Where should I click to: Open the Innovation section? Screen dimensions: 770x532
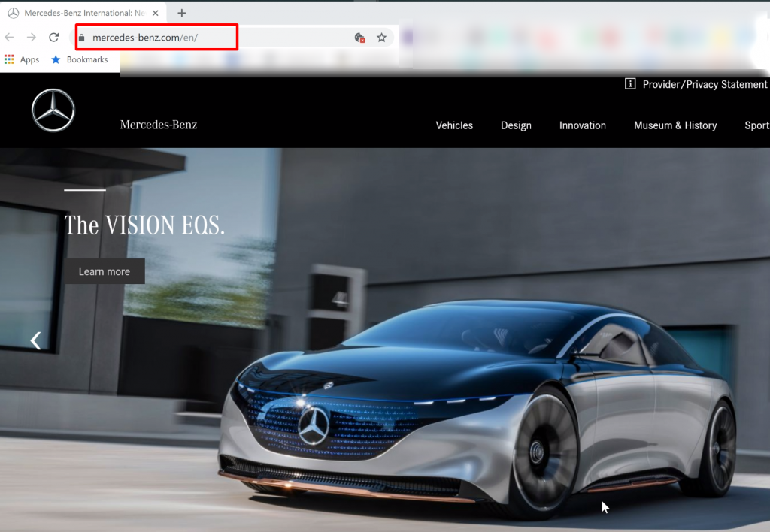pyautogui.click(x=583, y=125)
